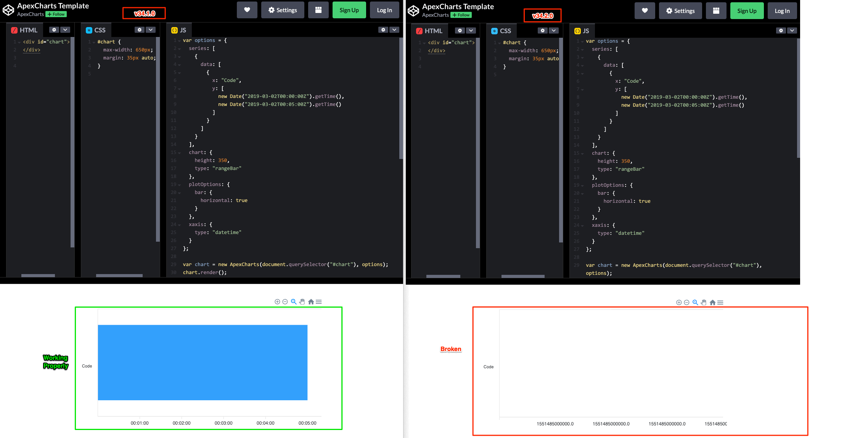Follow ApexCharts with the Follow button
868x438 pixels.
click(x=56, y=14)
